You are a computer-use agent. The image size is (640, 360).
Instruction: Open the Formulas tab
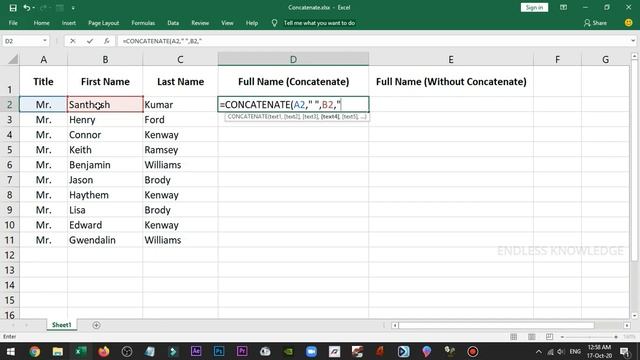pyautogui.click(x=143, y=23)
